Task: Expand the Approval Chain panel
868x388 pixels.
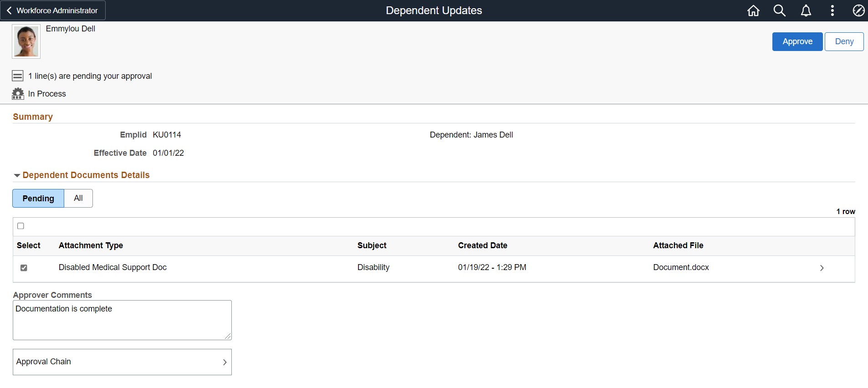Action: point(122,362)
